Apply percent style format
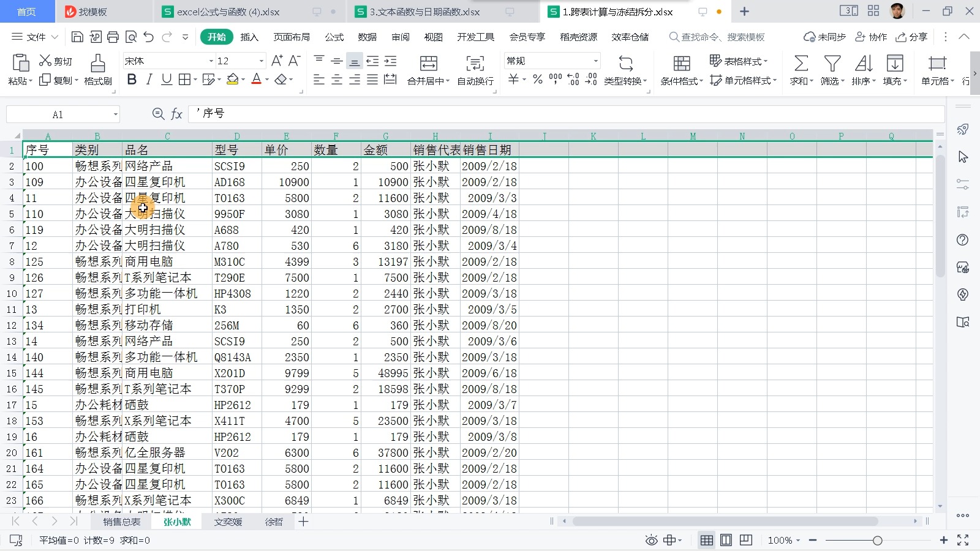The image size is (980, 551). (x=538, y=80)
